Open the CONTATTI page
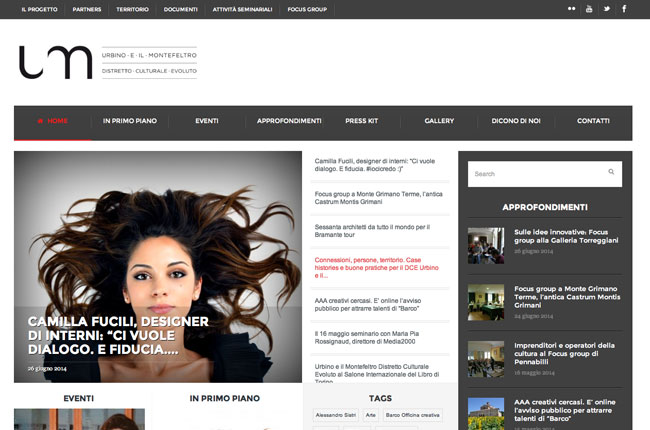The width and height of the screenshot is (650, 430). pyautogui.click(x=593, y=121)
